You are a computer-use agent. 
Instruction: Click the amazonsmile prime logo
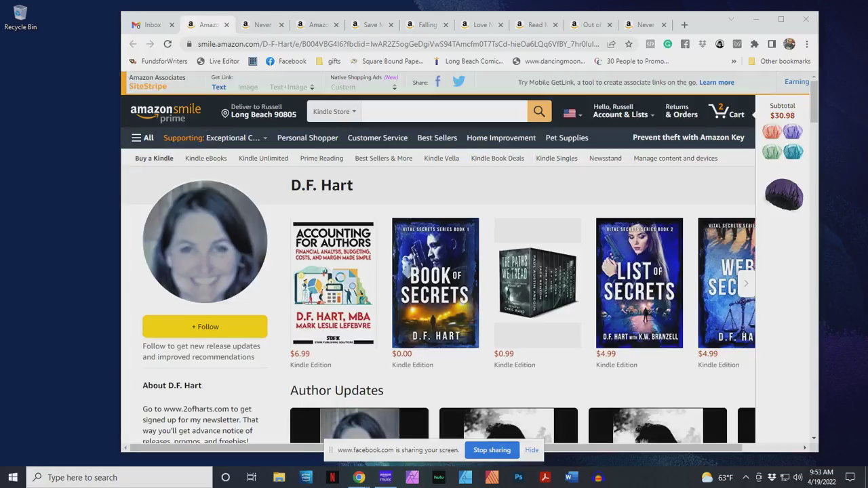click(x=165, y=113)
